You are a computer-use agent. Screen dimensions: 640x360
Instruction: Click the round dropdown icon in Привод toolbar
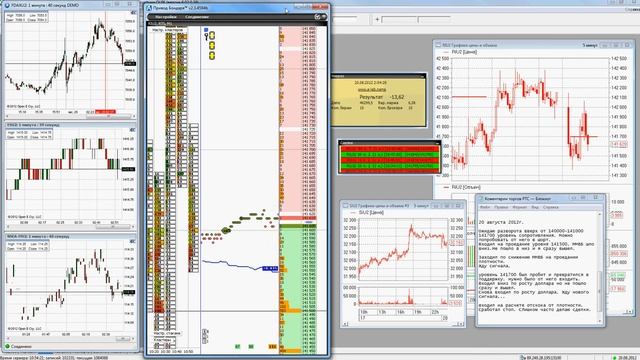(324, 17)
